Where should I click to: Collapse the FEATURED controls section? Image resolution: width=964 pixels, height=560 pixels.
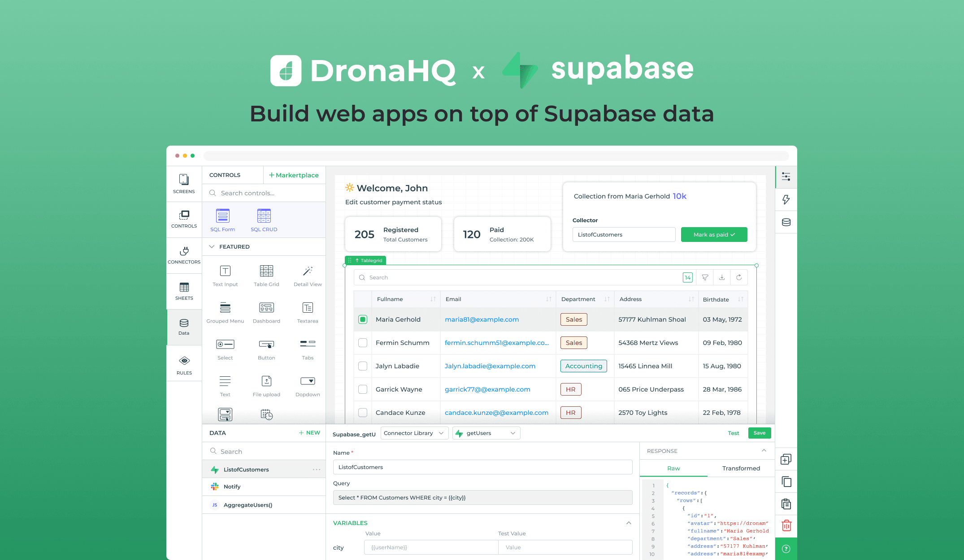(212, 247)
